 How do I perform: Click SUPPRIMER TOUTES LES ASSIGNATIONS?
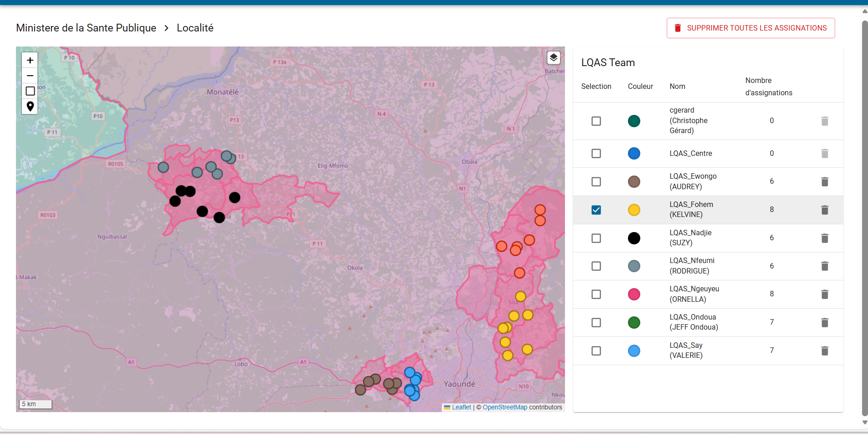pos(751,28)
